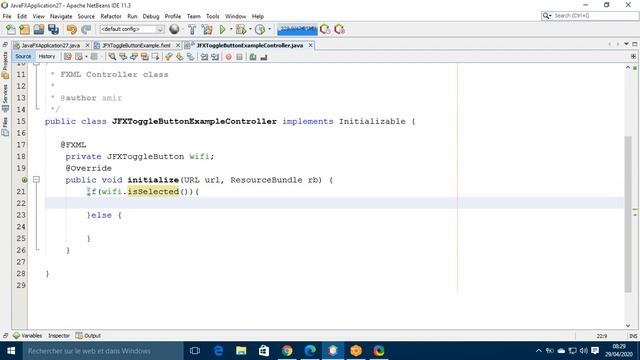This screenshot has width=640, height=360.
Task: Open Run Project dropdown arrow
Action: 231,29
